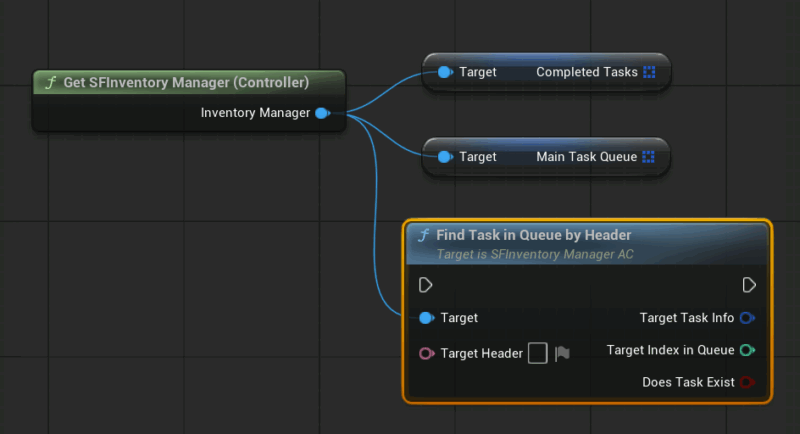Click the Target Task Info output pin
This screenshot has height=434, width=800.
747,318
